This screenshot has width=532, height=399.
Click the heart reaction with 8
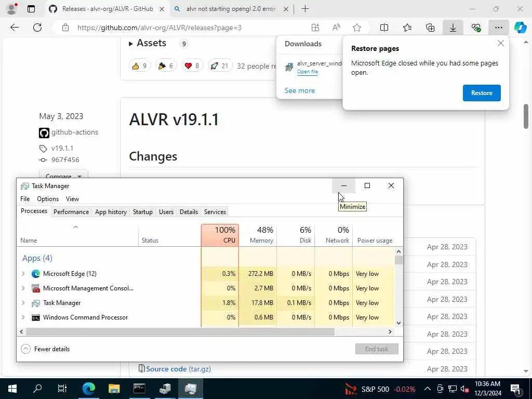[x=192, y=66]
